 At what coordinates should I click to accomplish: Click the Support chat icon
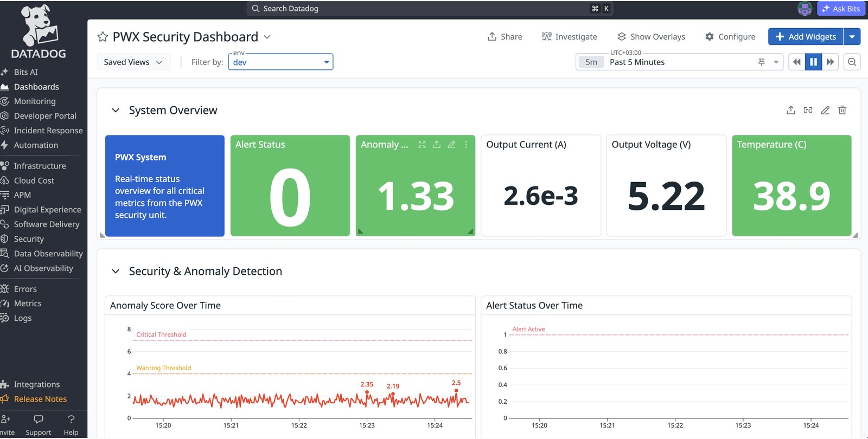coord(39,419)
